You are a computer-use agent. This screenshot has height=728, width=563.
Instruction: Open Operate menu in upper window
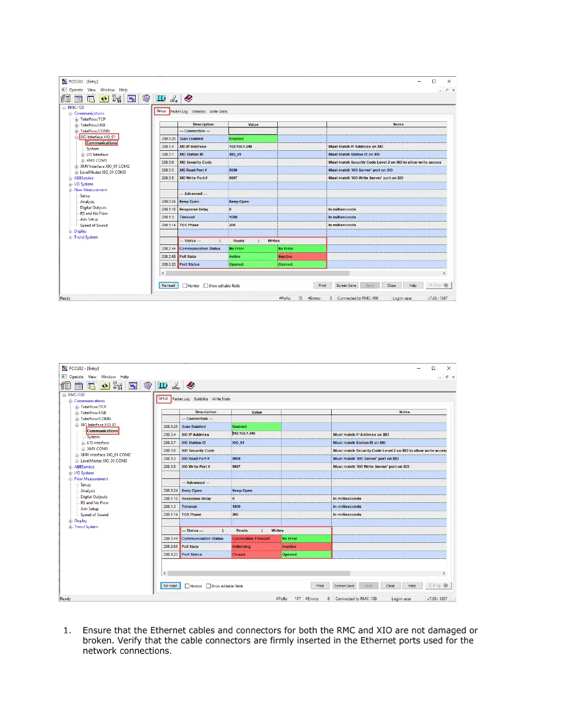pyautogui.click(x=76, y=90)
